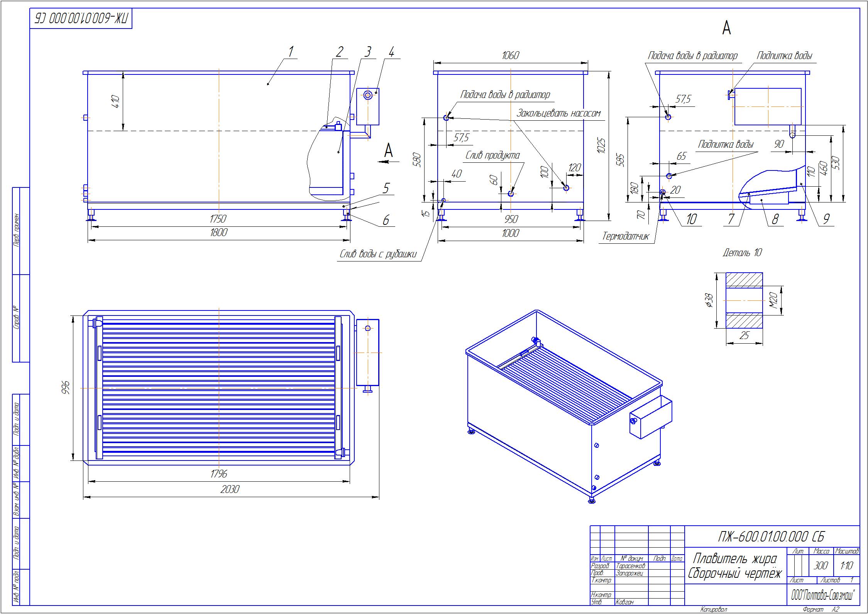This screenshot has height=614, width=868.
Task: Select the company name 'ООО Полтава-Союзмаш'
Action: (823, 595)
